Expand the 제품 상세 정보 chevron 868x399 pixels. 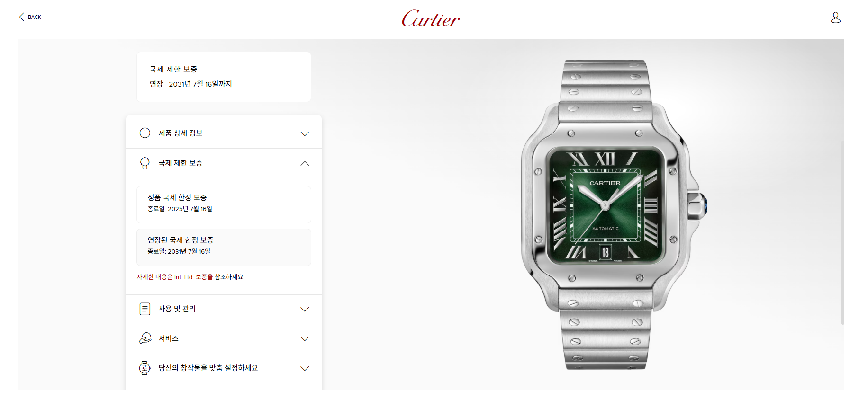click(x=305, y=133)
